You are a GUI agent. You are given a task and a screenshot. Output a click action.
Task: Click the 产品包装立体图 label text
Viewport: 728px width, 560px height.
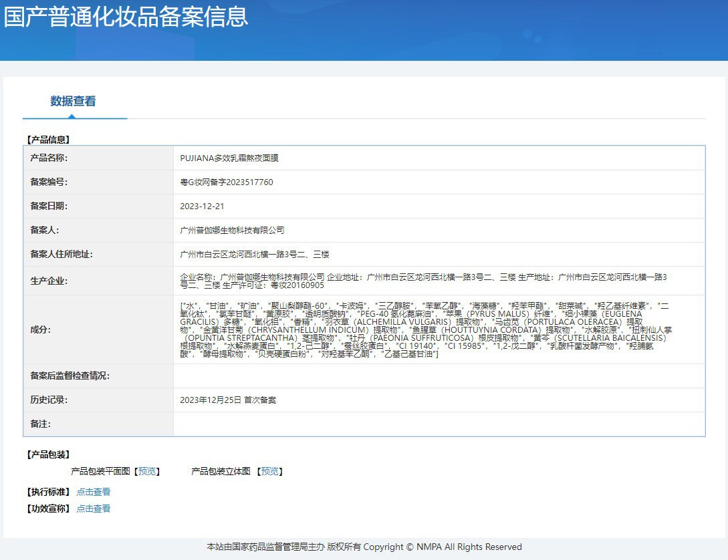(x=221, y=471)
